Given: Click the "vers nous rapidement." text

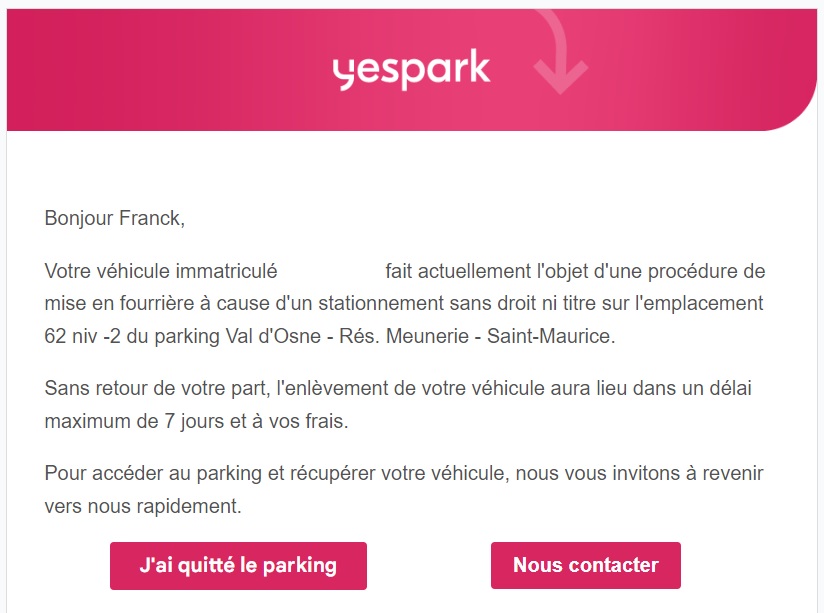Looking at the screenshot, I should pos(143,506).
